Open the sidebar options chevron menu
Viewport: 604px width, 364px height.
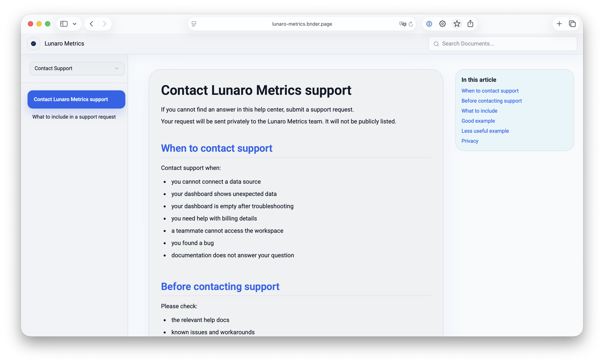tap(75, 24)
